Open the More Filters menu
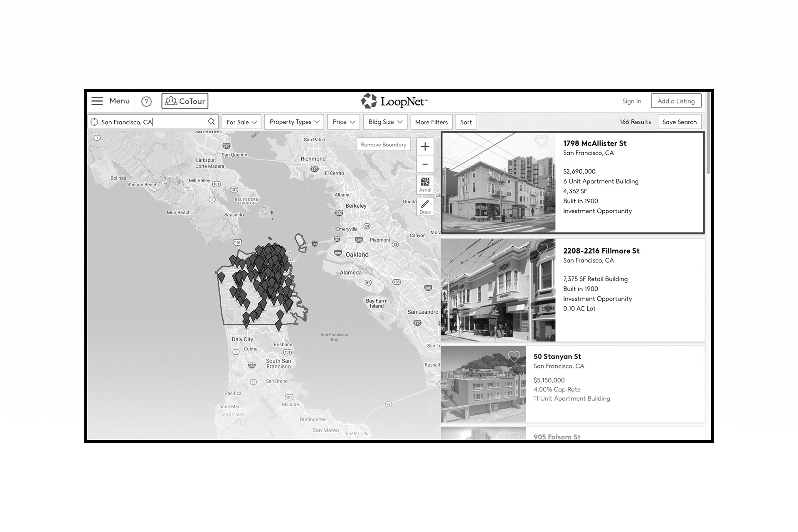 coord(431,122)
